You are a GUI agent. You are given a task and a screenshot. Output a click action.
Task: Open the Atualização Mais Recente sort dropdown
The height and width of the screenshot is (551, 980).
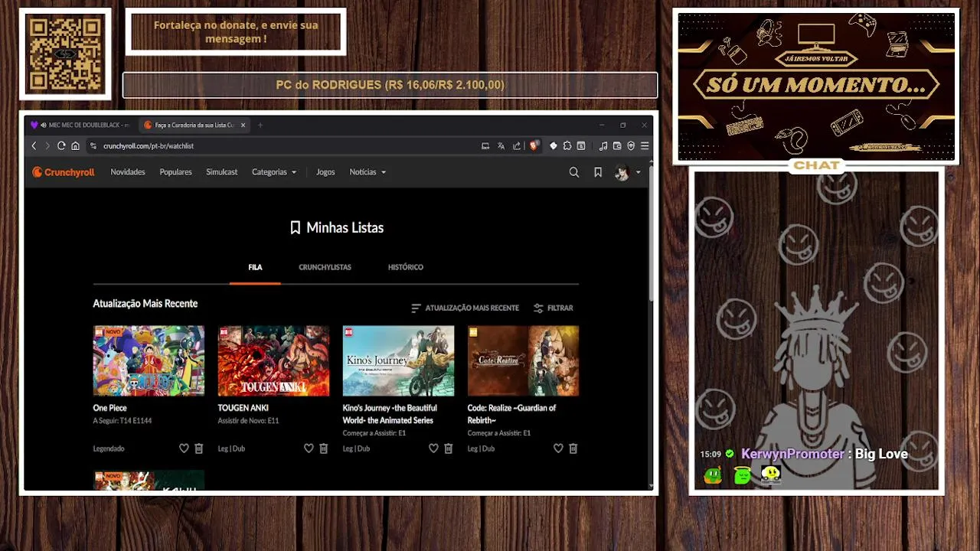(x=465, y=308)
